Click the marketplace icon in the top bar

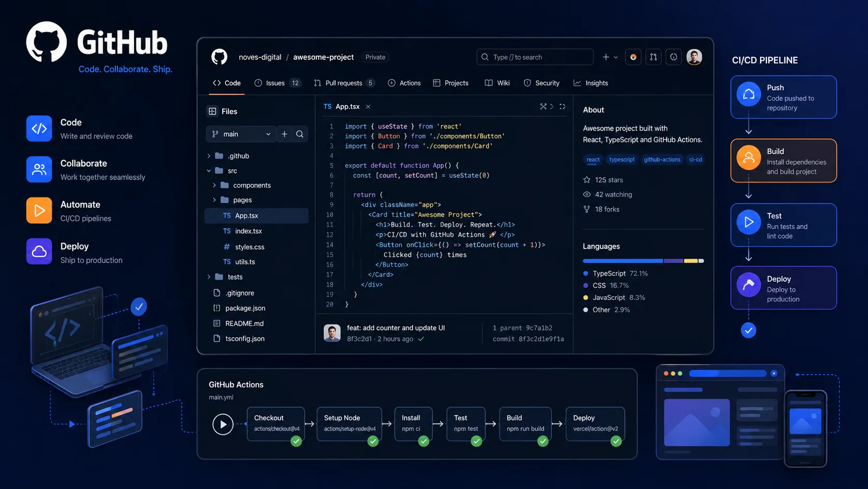pyautogui.click(x=633, y=57)
